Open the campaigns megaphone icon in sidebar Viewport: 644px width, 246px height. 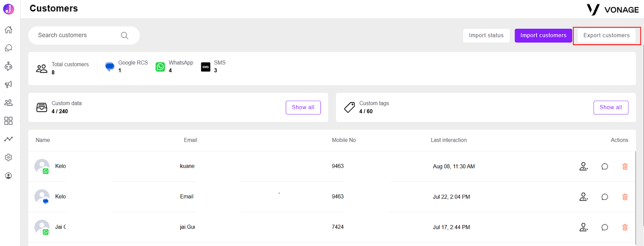coord(8,84)
